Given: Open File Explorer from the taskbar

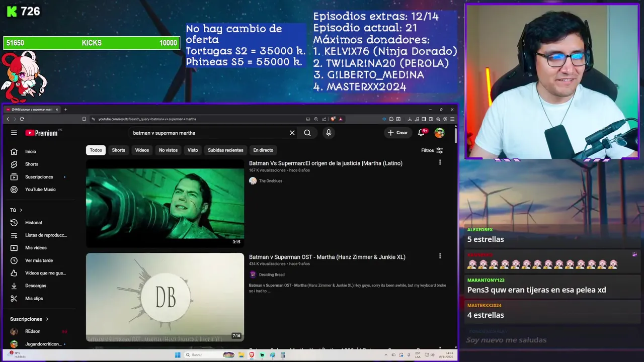Looking at the screenshot, I should (241, 355).
